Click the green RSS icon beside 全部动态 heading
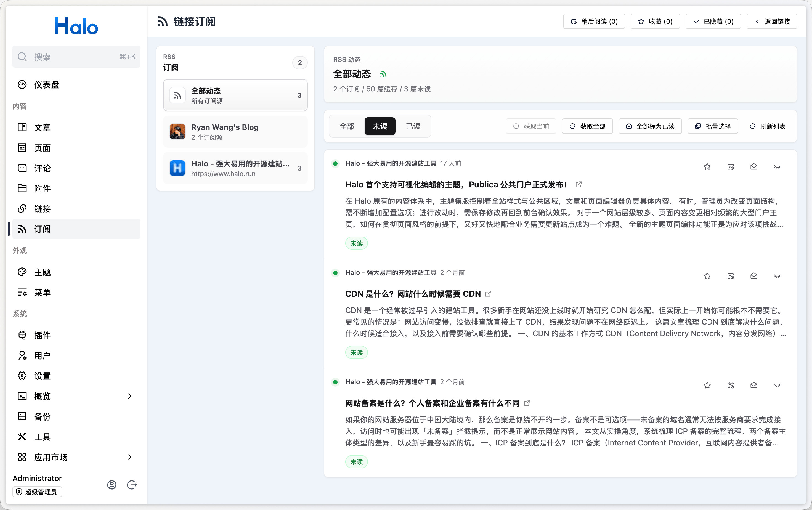Screen dimensions: 812x510 [x=383, y=74]
